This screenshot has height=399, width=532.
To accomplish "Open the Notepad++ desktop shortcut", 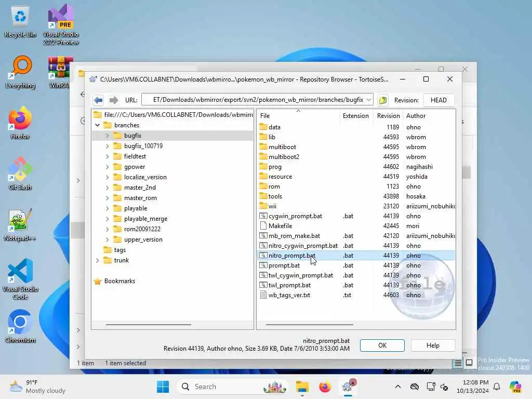I will pyautogui.click(x=20, y=224).
